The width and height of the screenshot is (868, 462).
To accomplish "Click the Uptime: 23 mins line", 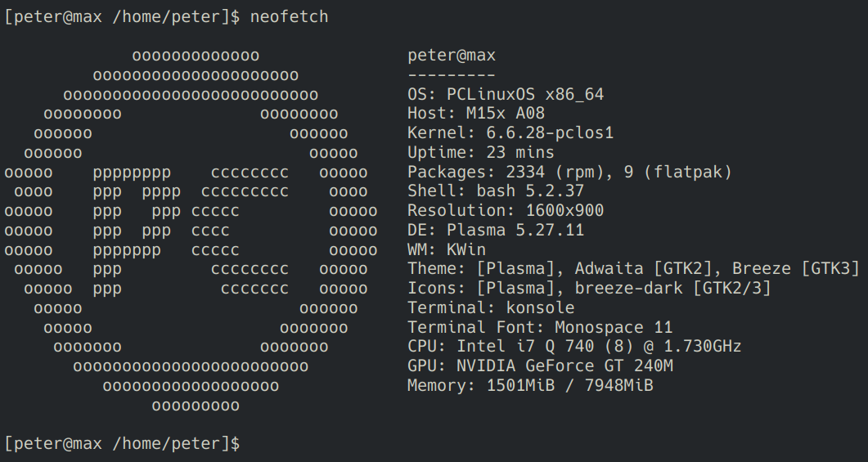I will pyautogui.click(x=480, y=152).
